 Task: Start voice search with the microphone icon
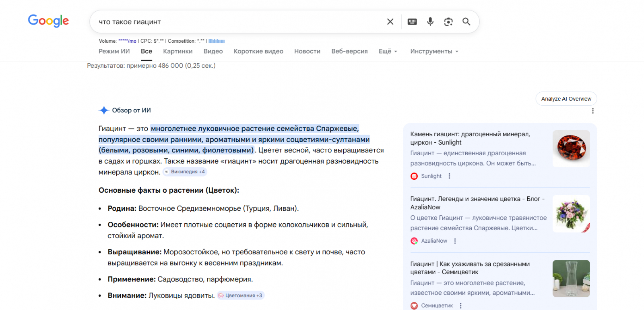[430, 22]
